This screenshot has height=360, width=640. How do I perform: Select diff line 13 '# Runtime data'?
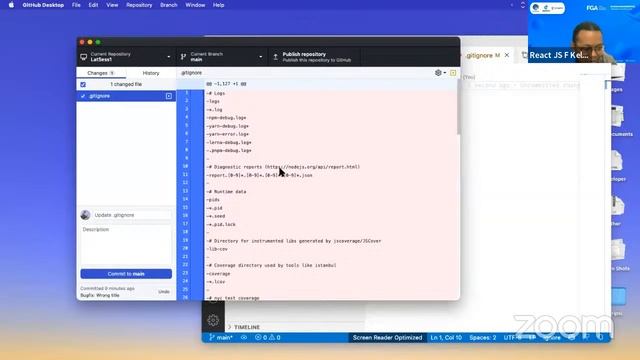coord(226,191)
